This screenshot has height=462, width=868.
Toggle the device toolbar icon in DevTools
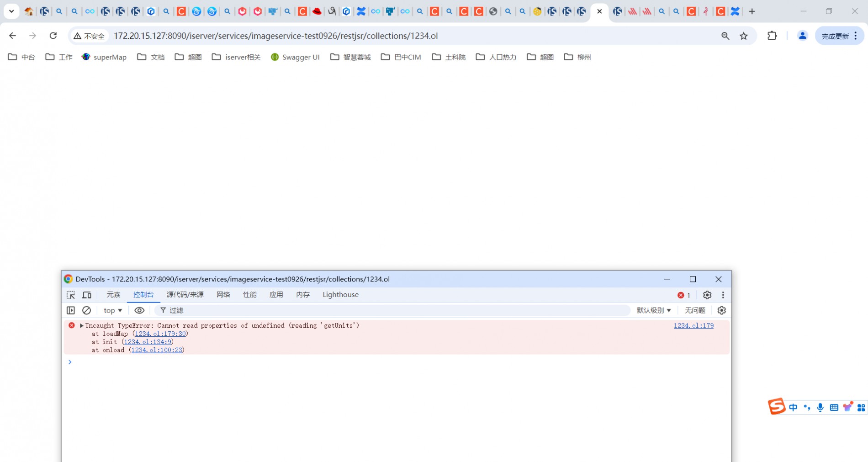point(87,295)
